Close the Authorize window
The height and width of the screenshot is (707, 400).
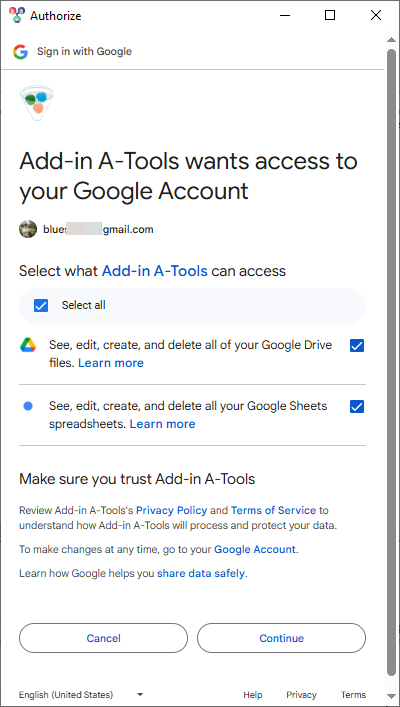[x=376, y=15]
